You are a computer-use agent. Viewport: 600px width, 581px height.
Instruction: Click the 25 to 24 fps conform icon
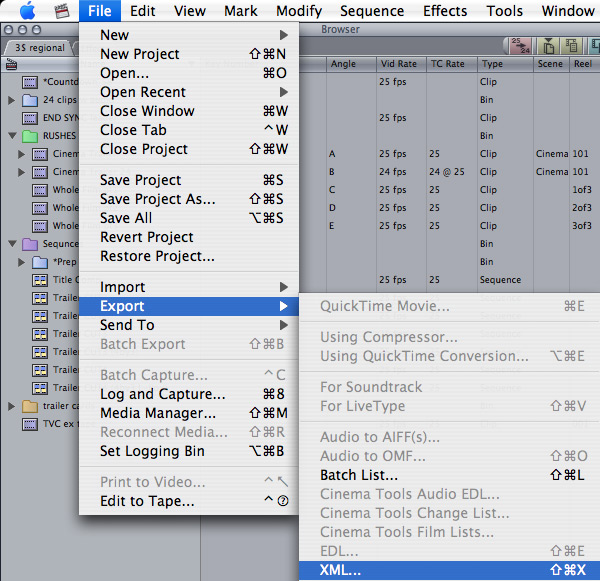520,46
